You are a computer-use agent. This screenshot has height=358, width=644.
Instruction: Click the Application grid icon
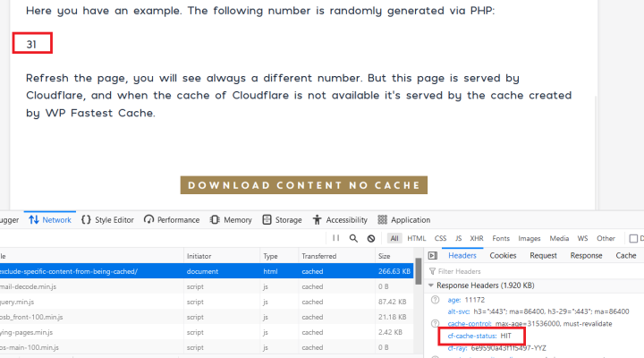coord(383,220)
